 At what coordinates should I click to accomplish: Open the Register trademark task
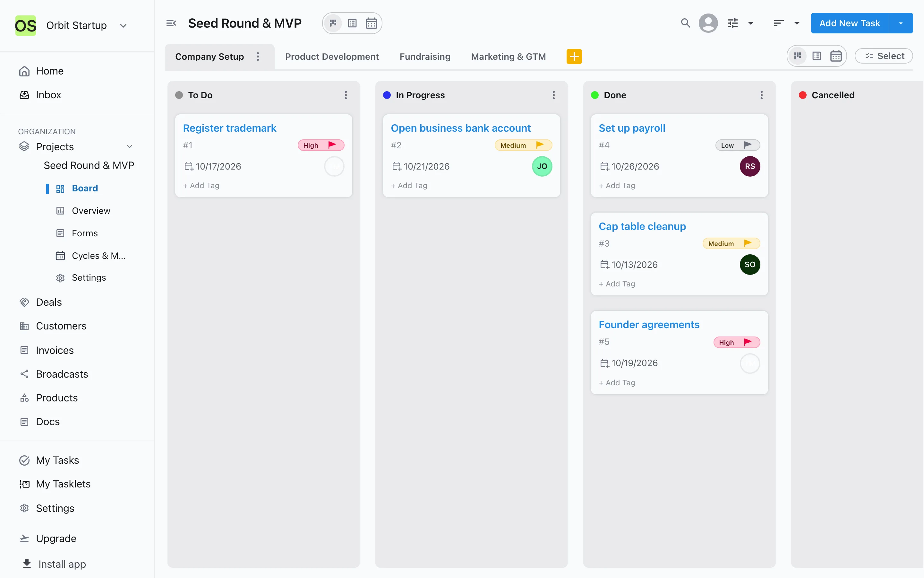pos(229,128)
